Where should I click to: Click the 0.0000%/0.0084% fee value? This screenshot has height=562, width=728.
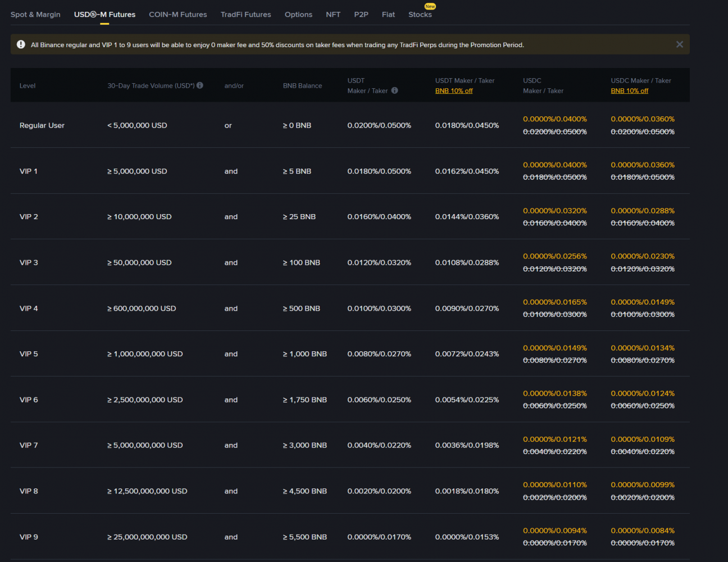643,531
